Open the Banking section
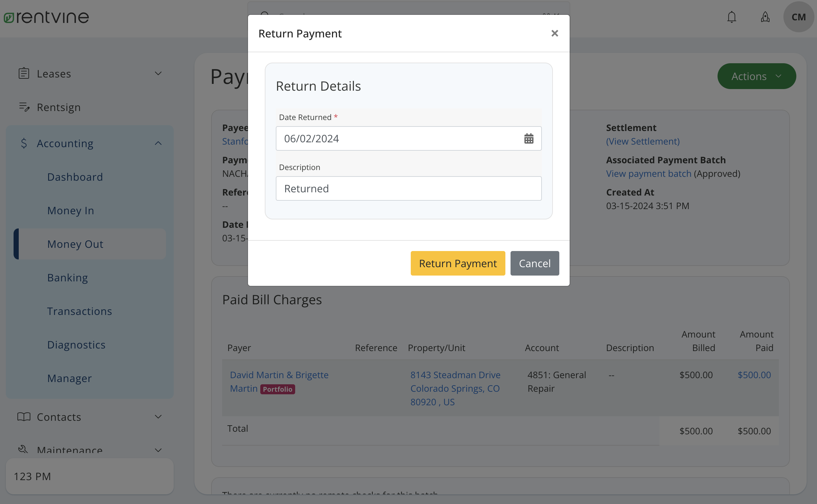The height and width of the screenshot is (504, 817). coord(67,277)
